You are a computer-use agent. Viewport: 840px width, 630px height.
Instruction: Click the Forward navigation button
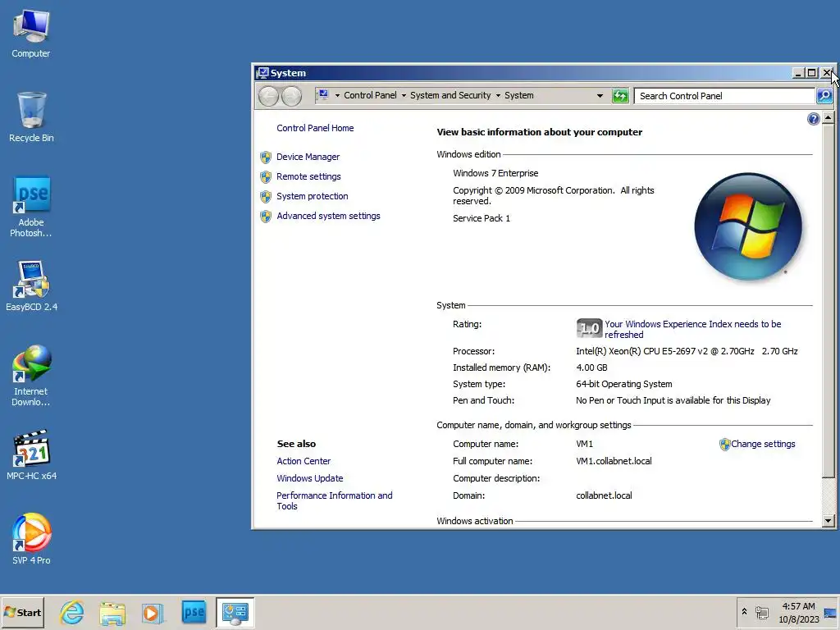coord(291,96)
